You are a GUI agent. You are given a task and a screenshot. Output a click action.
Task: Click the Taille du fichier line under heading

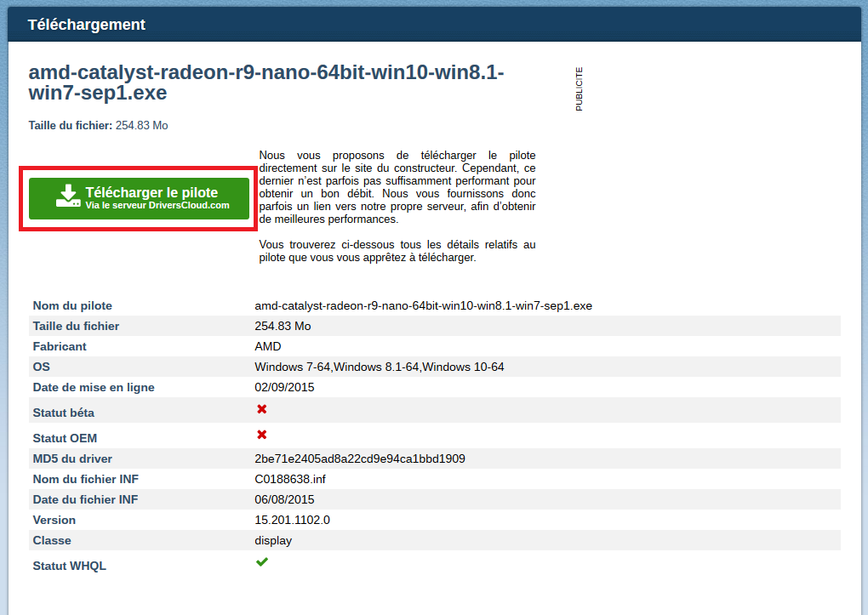[x=98, y=126]
